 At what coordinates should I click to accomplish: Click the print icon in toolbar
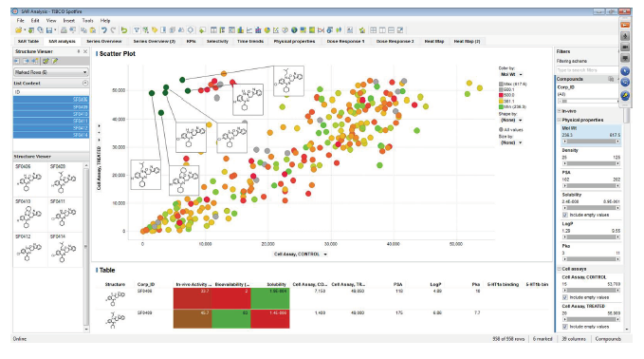coord(64,30)
